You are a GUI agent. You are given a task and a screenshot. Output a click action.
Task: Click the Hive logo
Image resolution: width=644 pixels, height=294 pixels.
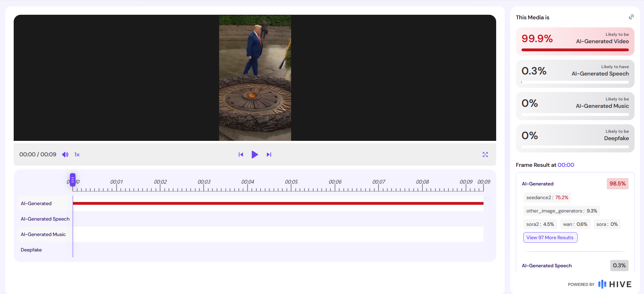coord(615,284)
